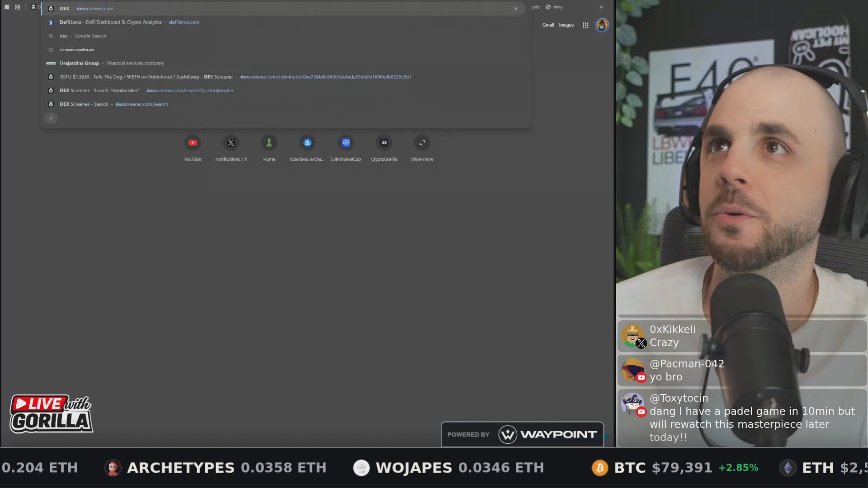Open the CoinMarketCap shortcut icon
868x488 pixels.
pyautogui.click(x=346, y=143)
